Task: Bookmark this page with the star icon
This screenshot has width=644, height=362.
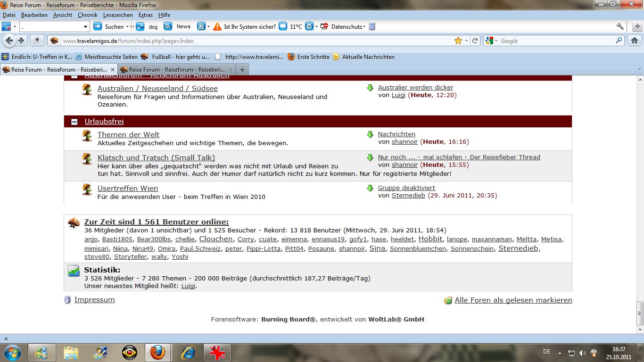Action: (x=458, y=41)
